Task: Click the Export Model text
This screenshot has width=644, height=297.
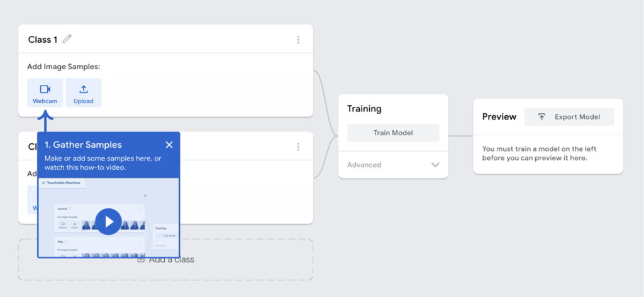Action: [577, 117]
